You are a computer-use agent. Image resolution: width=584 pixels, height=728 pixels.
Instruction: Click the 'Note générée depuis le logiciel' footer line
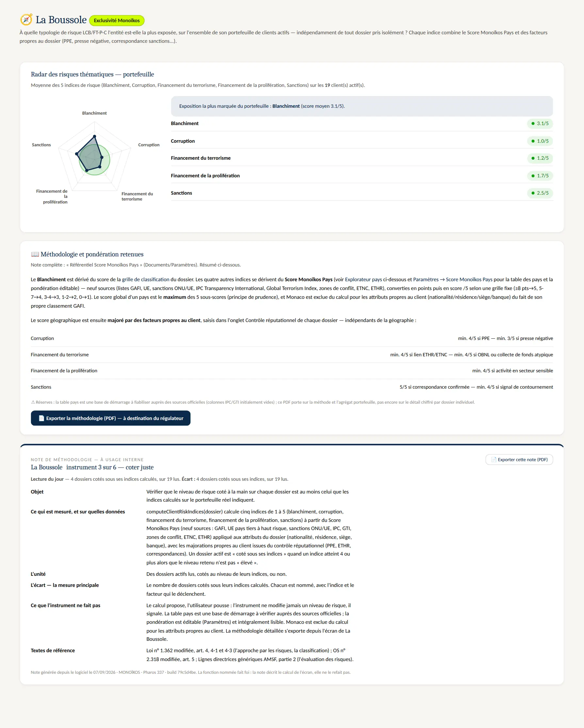coord(190,672)
